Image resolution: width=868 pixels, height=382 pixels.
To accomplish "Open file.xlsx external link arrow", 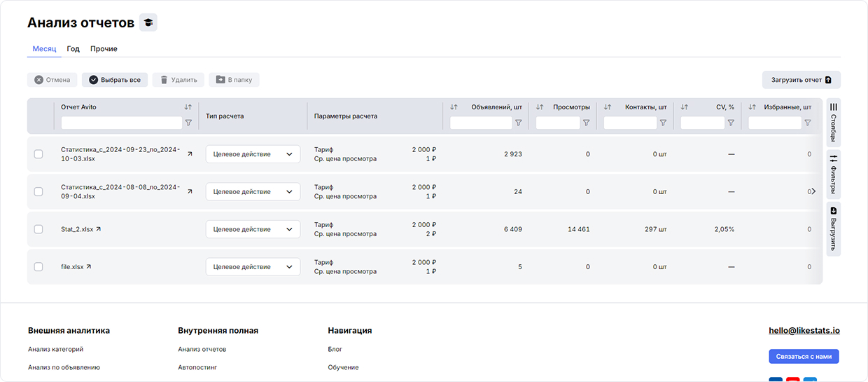I will click(89, 266).
